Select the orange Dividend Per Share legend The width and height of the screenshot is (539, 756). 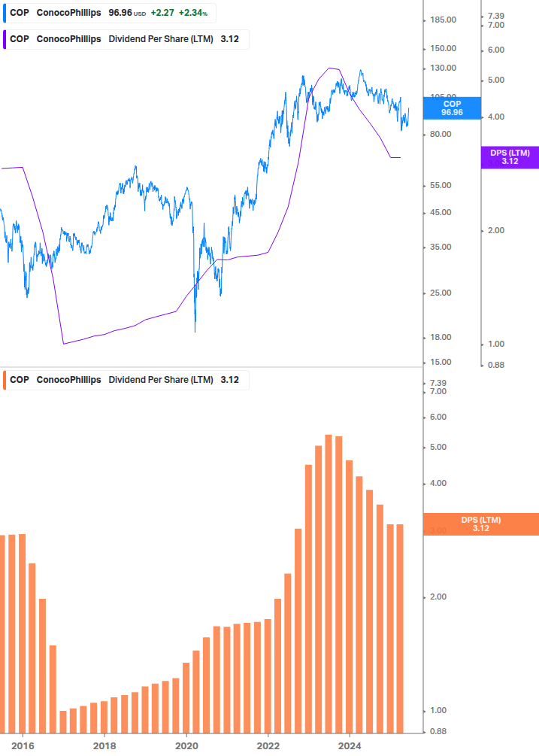coord(126,380)
